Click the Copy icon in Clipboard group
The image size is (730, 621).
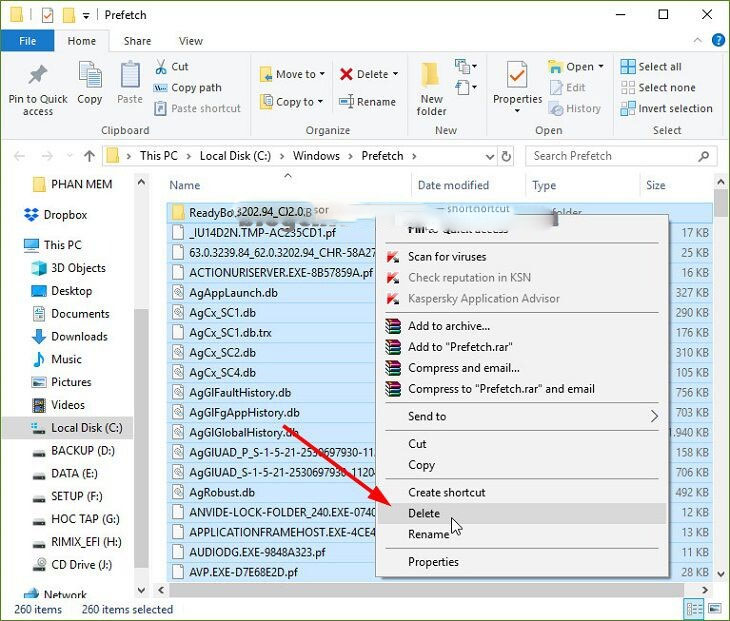pyautogui.click(x=90, y=76)
